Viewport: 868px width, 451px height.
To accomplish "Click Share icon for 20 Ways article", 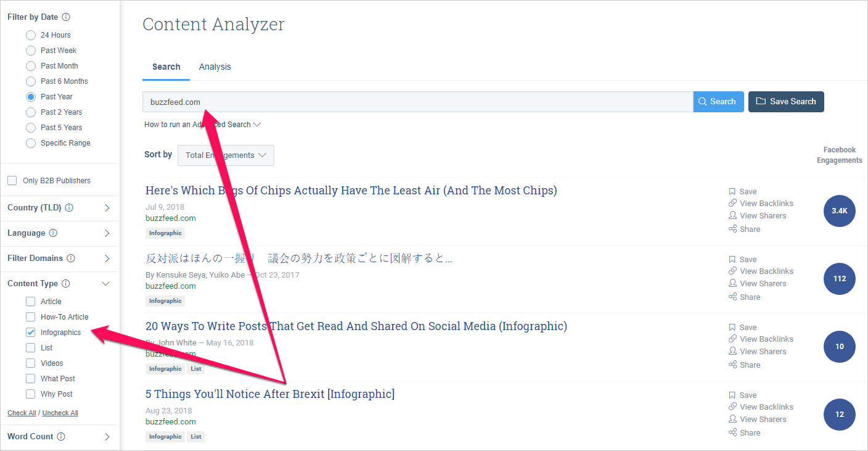I will click(x=732, y=365).
